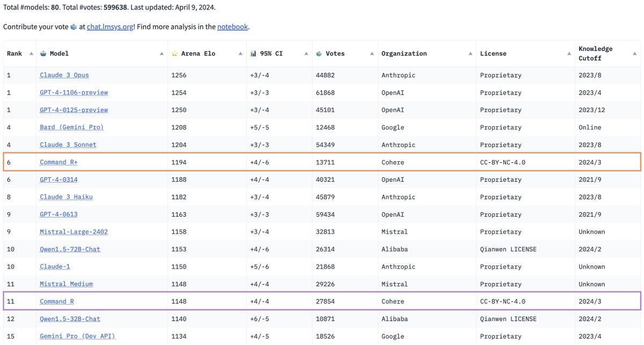Open the Command R model link
The image size is (644, 345).
tap(57, 301)
